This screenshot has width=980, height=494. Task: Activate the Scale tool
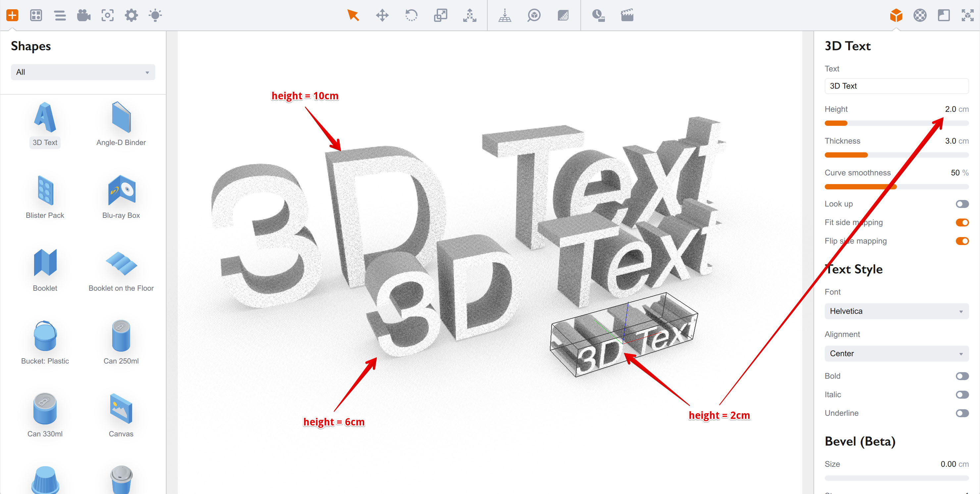click(441, 15)
